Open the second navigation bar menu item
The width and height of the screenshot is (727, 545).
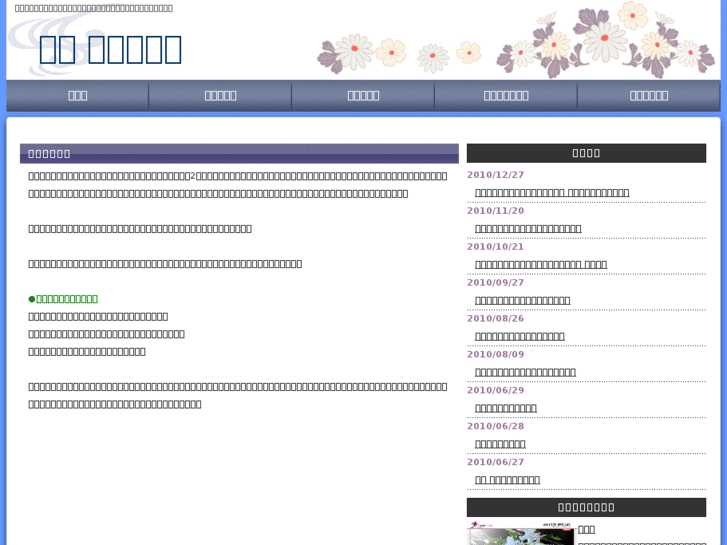pyautogui.click(x=220, y=96)
